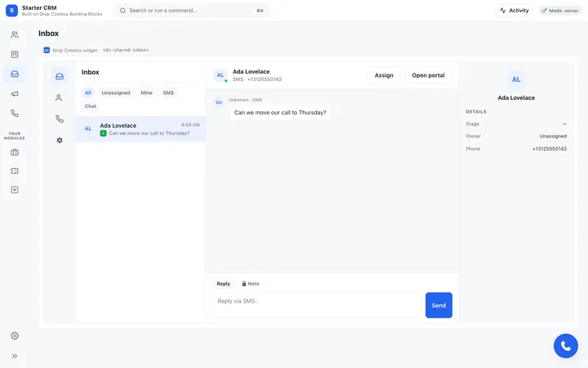Click the Inbox page heading
Screen dimensions: 588x368
pos(49,34)
